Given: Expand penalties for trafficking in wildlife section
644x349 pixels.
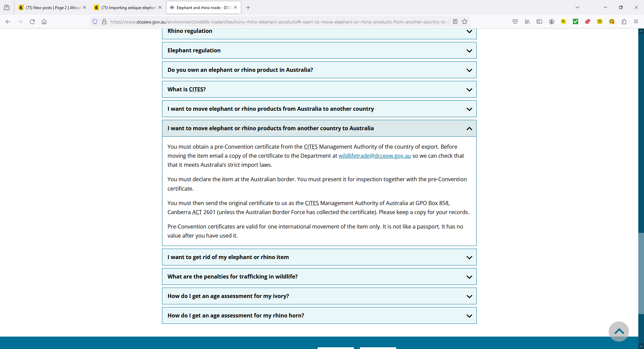Looking at the screenshot, I should click(x=319, y=277).
